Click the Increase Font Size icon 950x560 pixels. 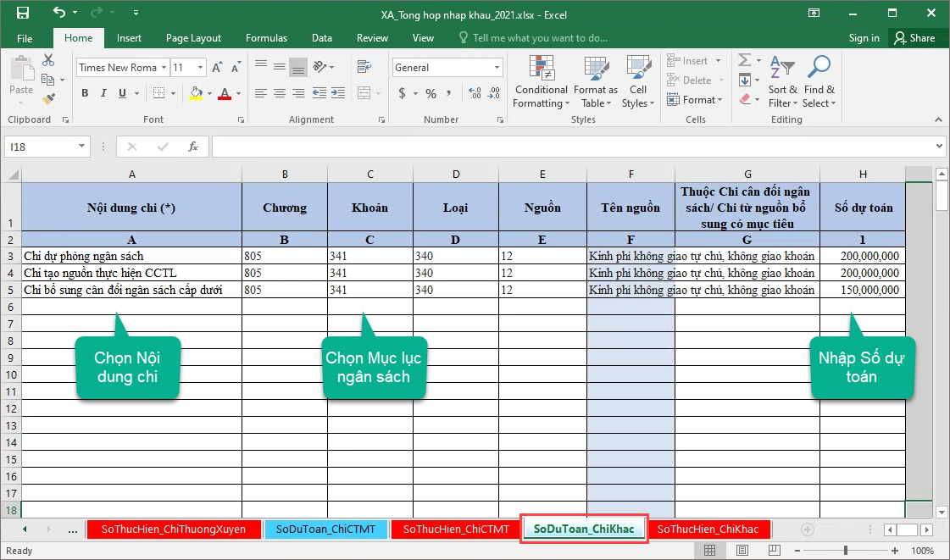coord(217,68)
